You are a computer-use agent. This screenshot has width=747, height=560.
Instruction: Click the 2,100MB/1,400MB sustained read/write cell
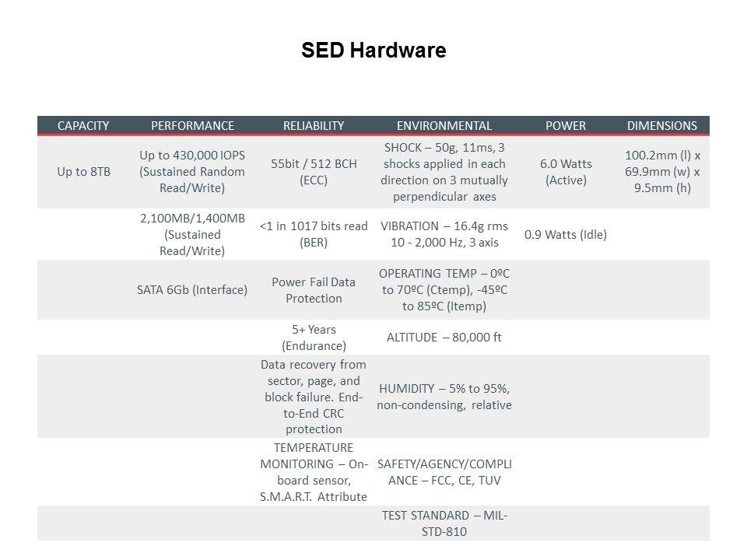[x=192, y=234]
